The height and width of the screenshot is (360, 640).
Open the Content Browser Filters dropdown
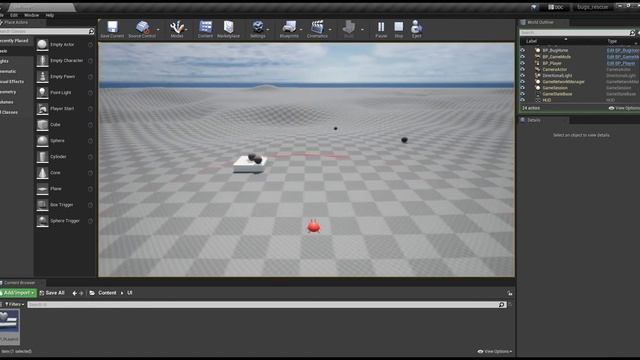[x=14, y=304]
